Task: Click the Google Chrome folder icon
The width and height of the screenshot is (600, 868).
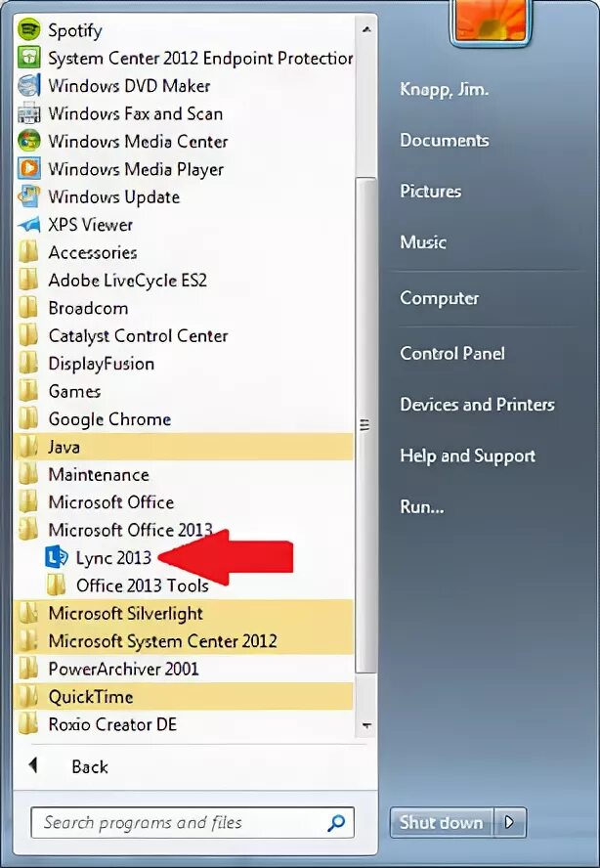Action: [28, 419]
